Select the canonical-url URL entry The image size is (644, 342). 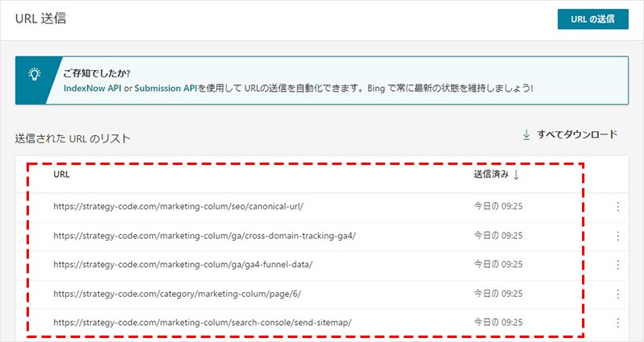pos(178,207)
